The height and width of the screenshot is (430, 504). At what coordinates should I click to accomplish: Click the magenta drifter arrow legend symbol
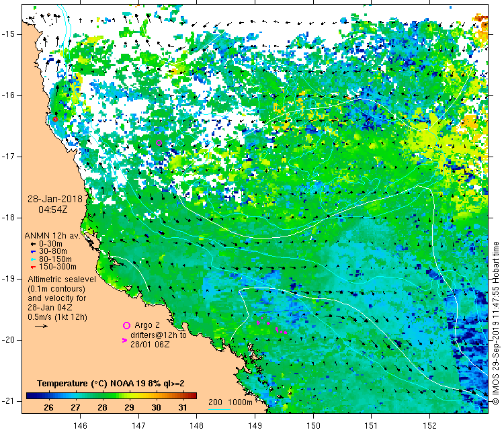125,340
